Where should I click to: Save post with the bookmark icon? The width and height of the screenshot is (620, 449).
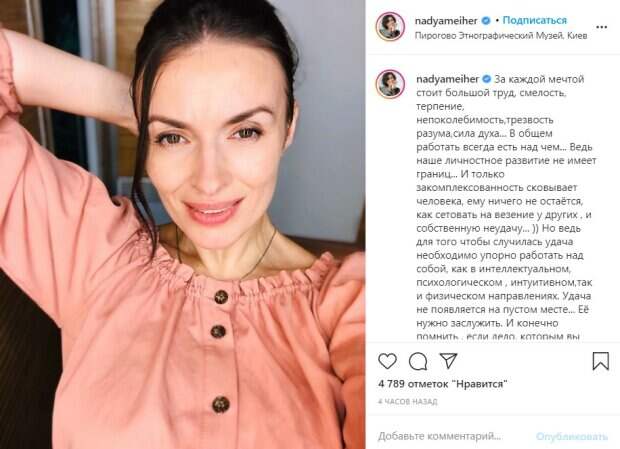point(600,361)
